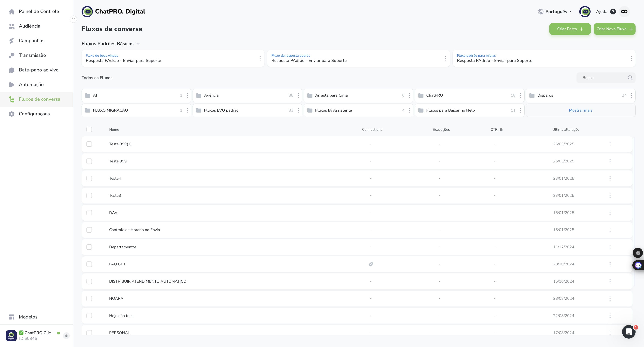Screen dimensions: 644x347
Task: Check the Controle de Horario no Envio checkbox
Action: (x=89, y=230)
